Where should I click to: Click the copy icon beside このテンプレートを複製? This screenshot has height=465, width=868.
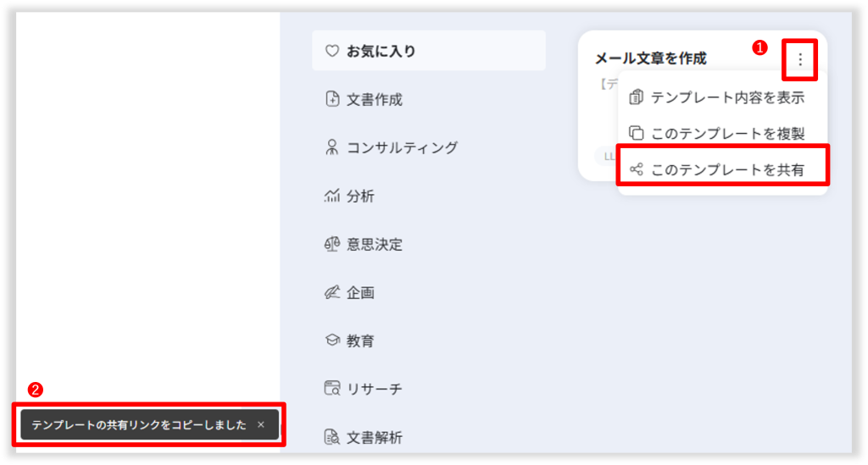pos(636,133)
